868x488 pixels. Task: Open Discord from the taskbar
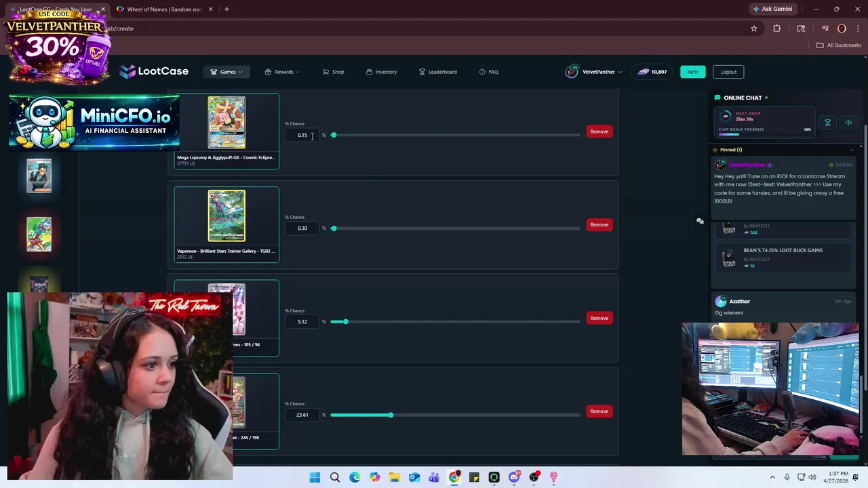514,477
